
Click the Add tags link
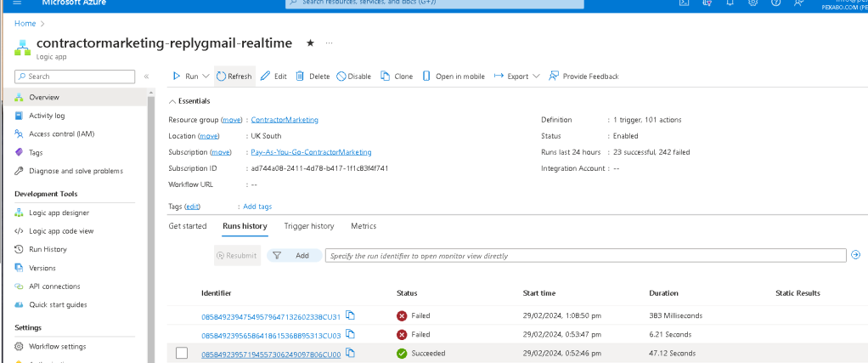(257, 207)
